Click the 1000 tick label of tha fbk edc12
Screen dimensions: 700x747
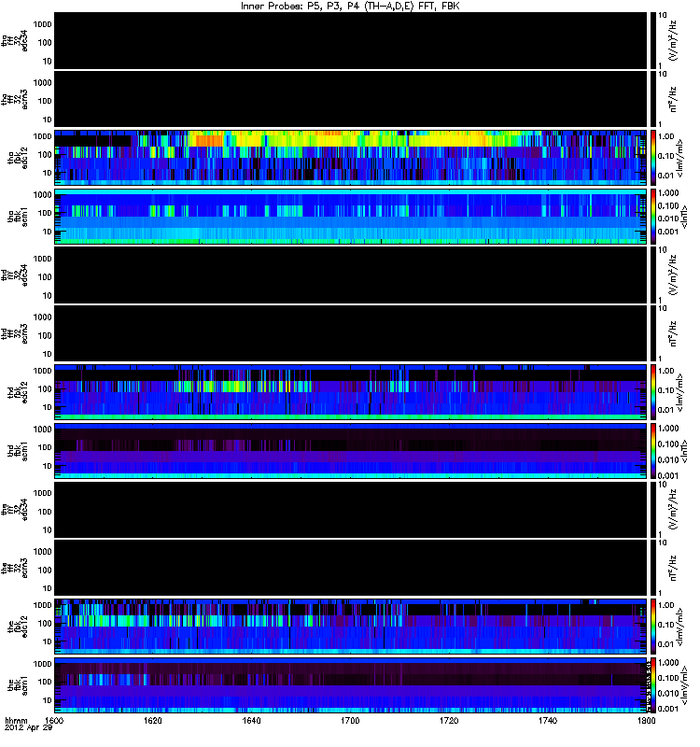[x=42, y=136]
